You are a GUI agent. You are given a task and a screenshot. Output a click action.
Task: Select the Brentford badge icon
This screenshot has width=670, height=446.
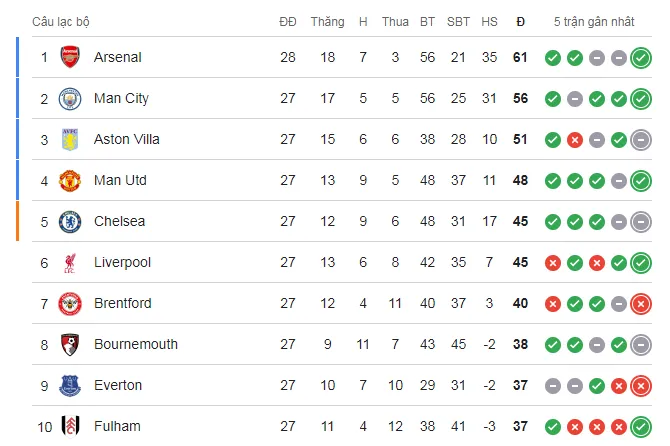coord(69,303)
